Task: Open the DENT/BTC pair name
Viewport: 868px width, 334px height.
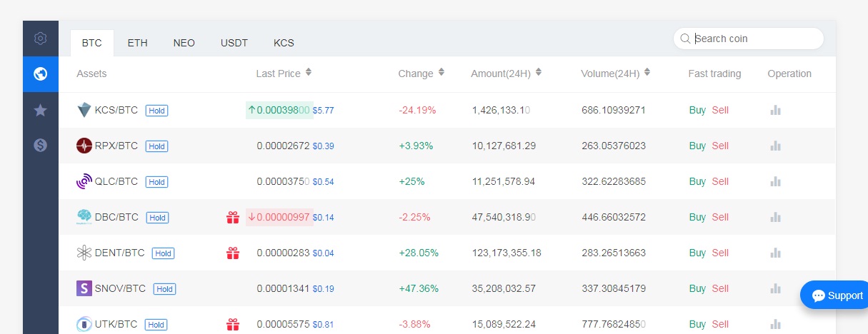Action: pyautogui.click(x=120, y=253)
